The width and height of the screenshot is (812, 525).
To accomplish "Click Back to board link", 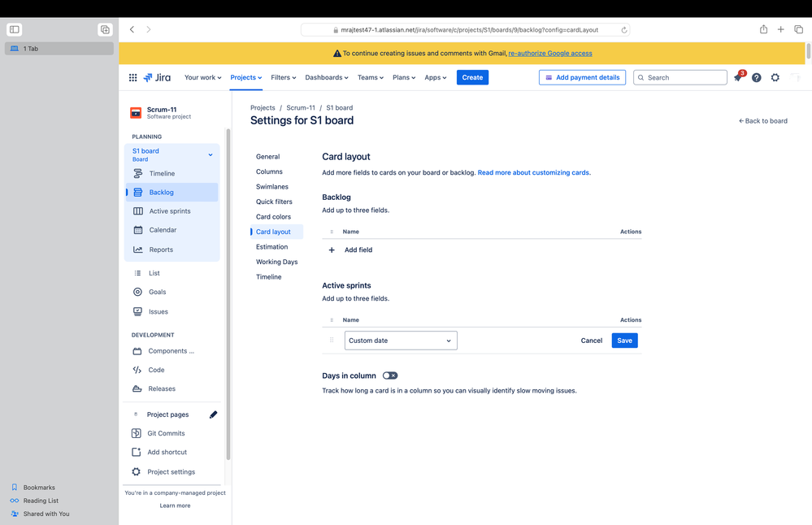I will (x=762, y=121).
